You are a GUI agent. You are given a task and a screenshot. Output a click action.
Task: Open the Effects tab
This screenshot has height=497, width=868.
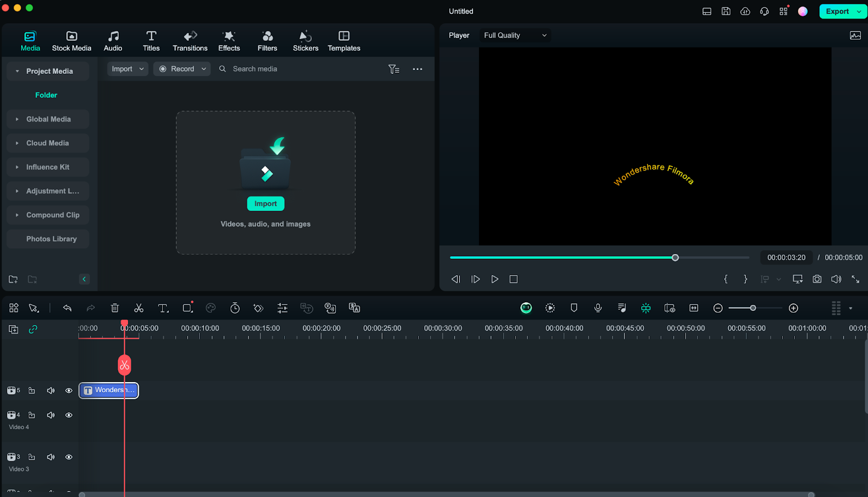point(229,41)
